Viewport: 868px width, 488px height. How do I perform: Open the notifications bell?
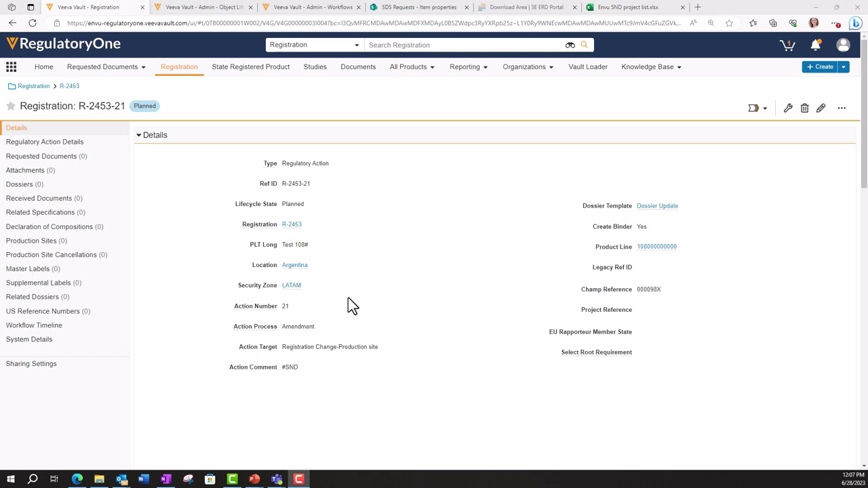tap(816, 45)
